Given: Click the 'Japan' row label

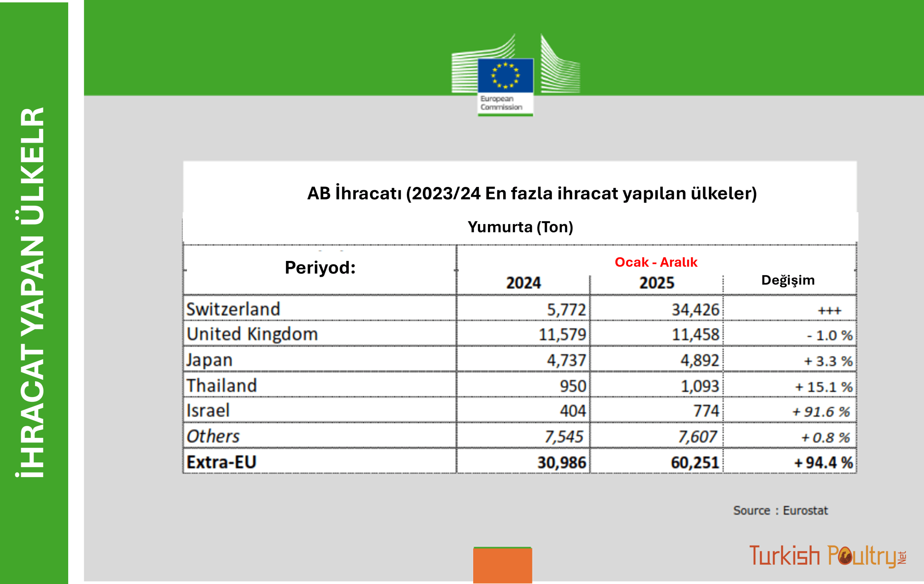Looking at the screenshot, I should 209,360.
